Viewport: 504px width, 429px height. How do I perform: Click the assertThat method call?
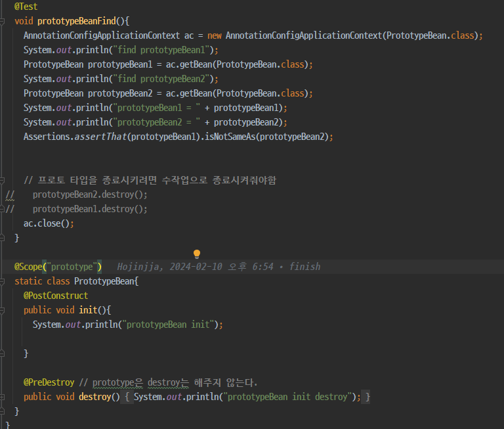coord(100,137)
